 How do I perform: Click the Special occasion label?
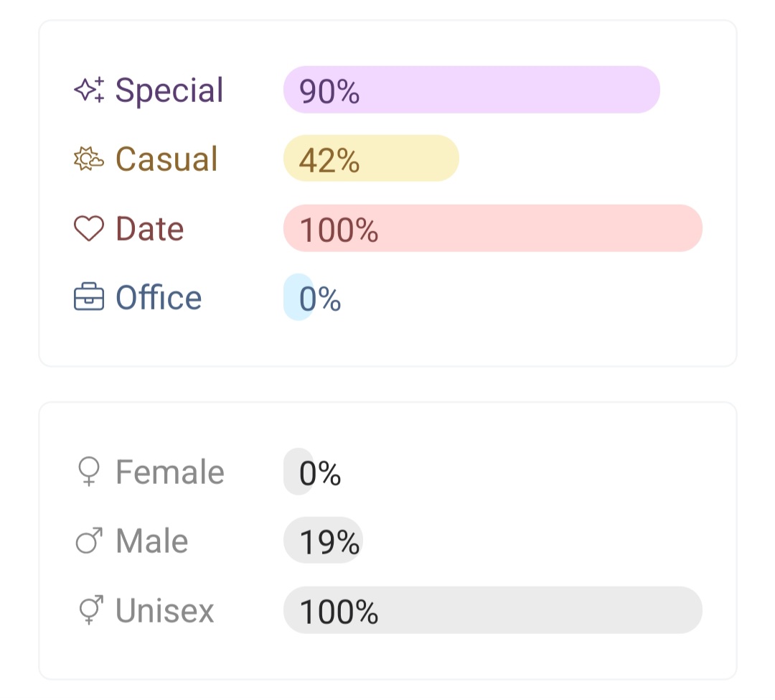pos(169,90)
